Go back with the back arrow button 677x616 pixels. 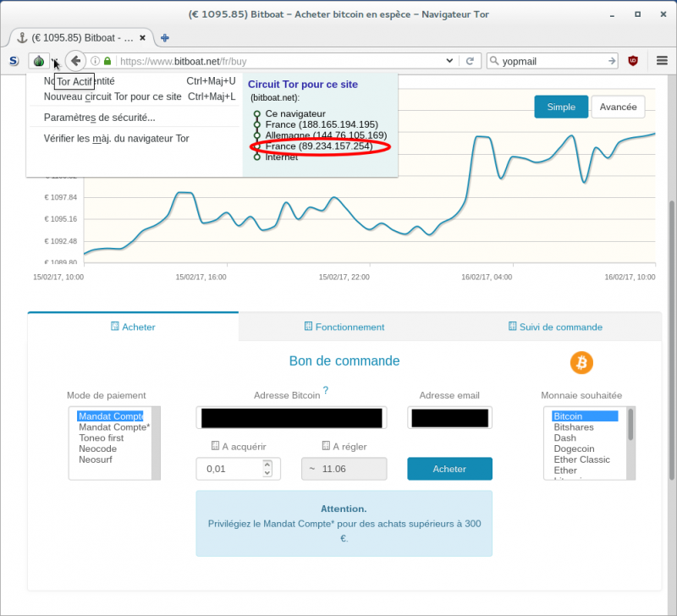[x=75, y=61]
